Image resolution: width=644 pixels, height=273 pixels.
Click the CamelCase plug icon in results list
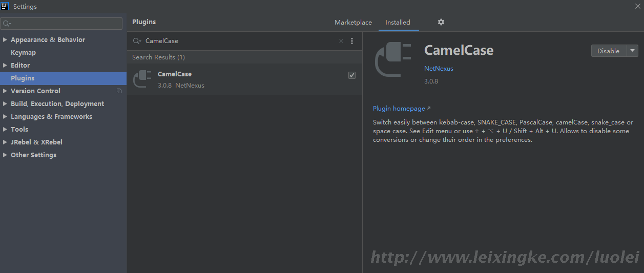142,79
